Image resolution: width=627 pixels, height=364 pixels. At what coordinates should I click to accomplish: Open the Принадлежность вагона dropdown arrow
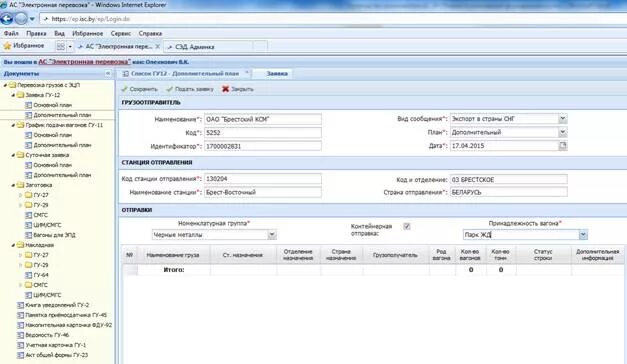[x=583, y=235]
